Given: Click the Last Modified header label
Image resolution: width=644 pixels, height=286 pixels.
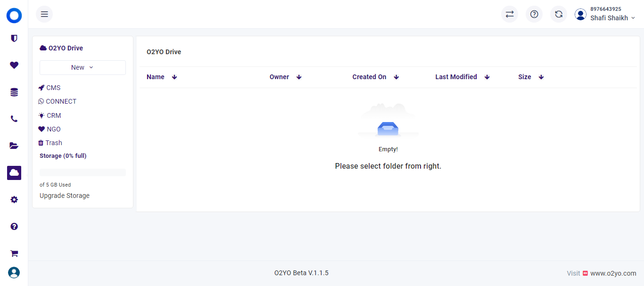Looking at the screenshot, I should point(456,77).
